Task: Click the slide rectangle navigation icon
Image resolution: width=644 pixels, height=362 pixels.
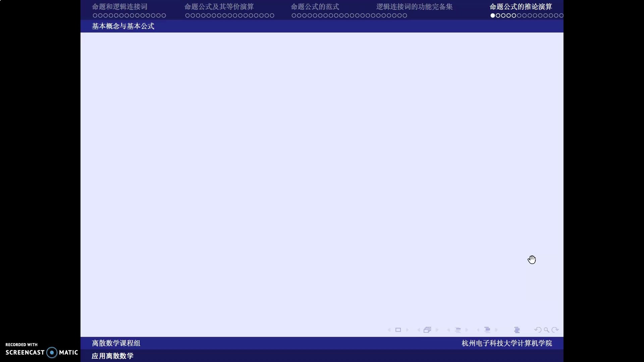Action: coord(398,330)
